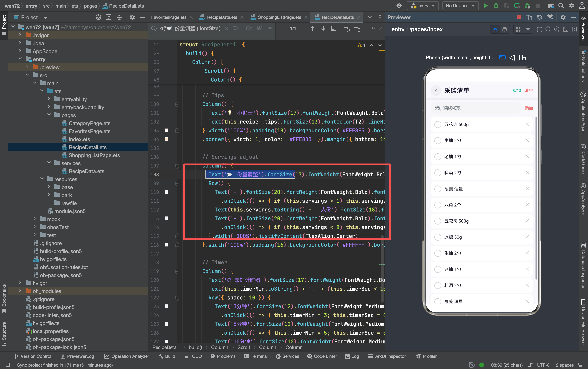This screenshot has width=588, height=369.
Task: Click the green Run button
Action: (486, 6)
